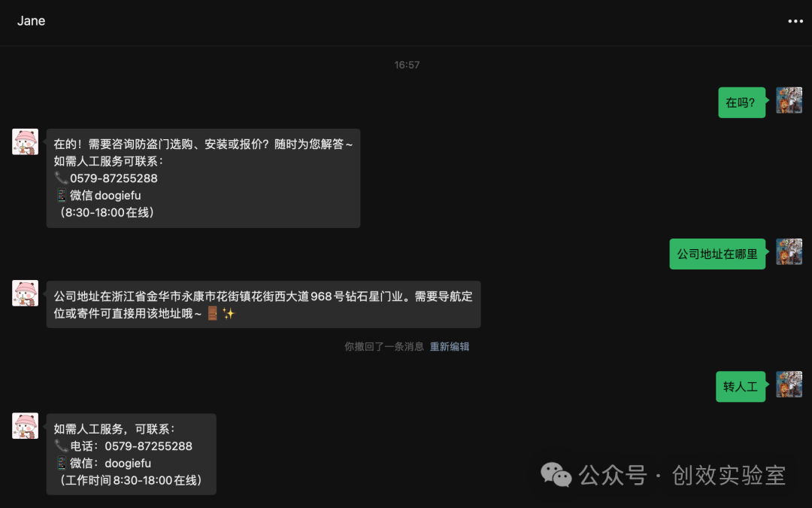Click phone number 0579-87255288 in the first reply

click(114, 178)
